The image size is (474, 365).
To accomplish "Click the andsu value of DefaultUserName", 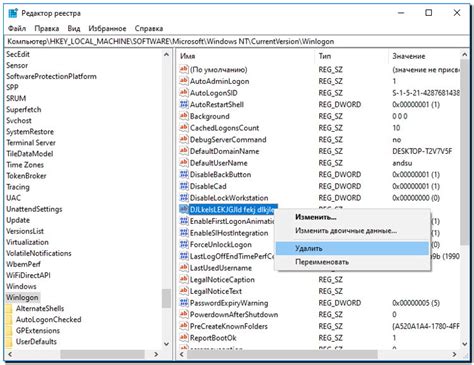I will pos(402,163).
